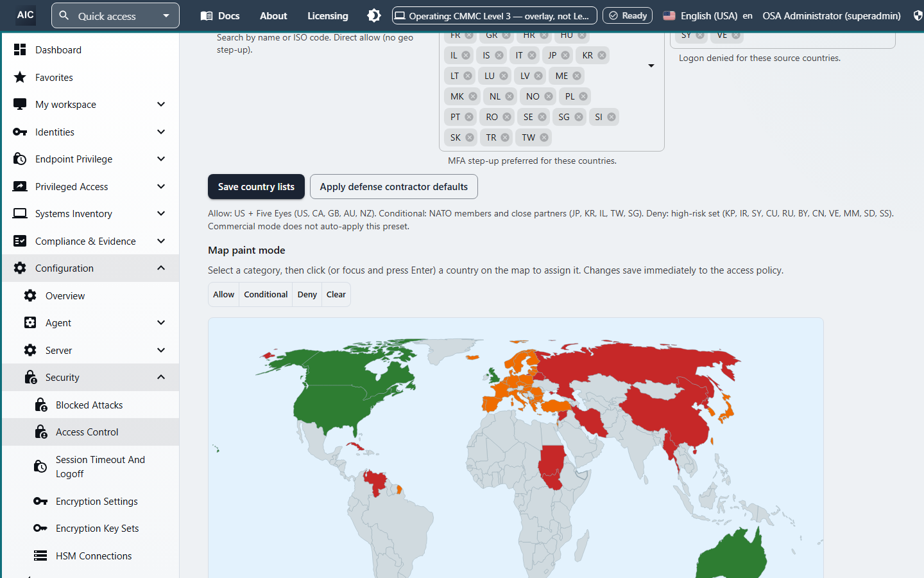Open the conditional countries dropdown arrow
Screen dimensions: 924x578
click(651, 66)
